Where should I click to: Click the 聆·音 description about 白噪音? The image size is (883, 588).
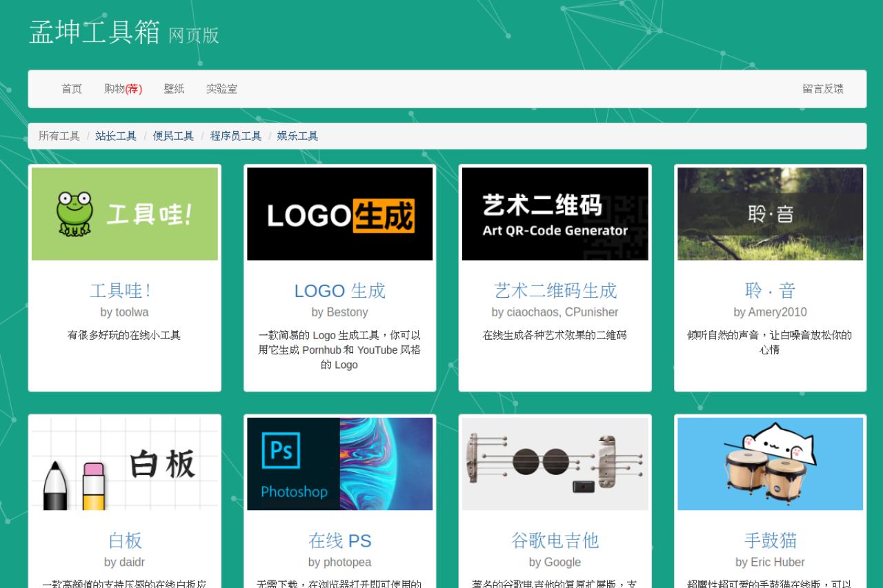point(771,343)
